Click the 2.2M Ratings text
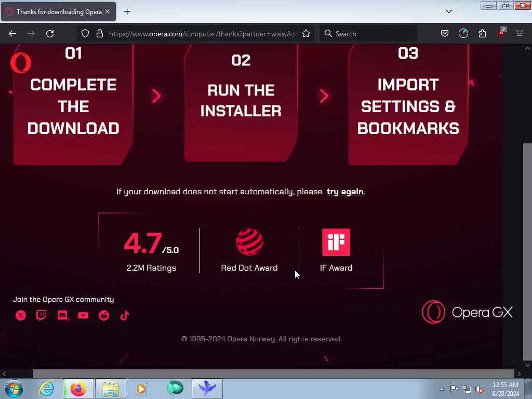 tap(151, 268)
